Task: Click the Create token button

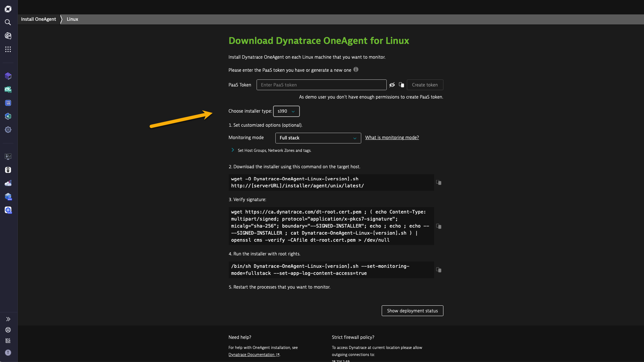Action: point(425,85)
